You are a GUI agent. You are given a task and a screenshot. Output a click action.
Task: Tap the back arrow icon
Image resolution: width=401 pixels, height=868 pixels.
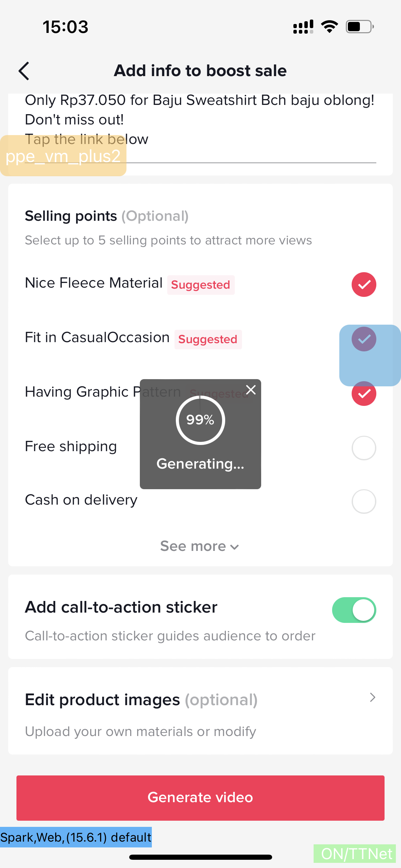24,71
